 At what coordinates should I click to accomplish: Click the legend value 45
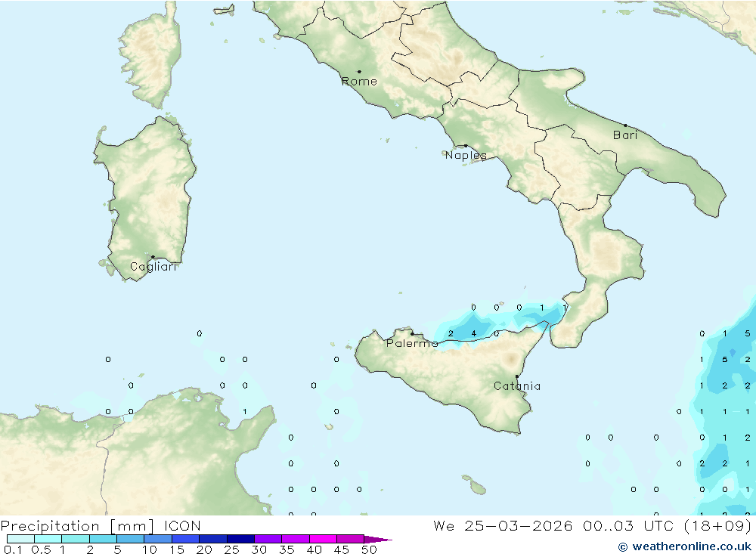coord(342,549)
